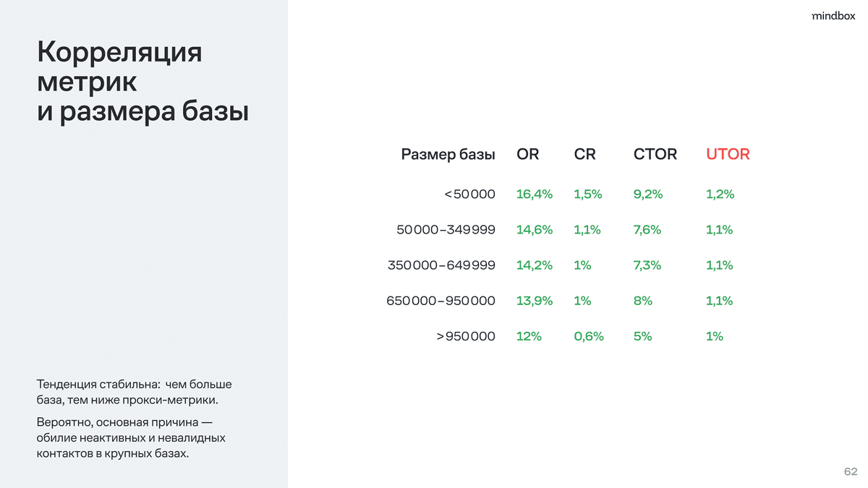Viewport: 868px width, 488px height.
Task: Select the "650 000–950 000" row label
Action: tap(441, 301)
